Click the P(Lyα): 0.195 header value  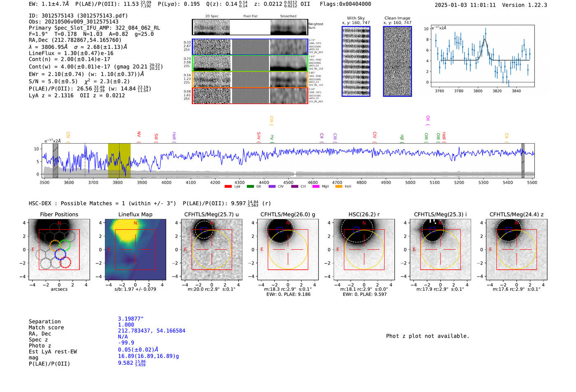[179, 4]
